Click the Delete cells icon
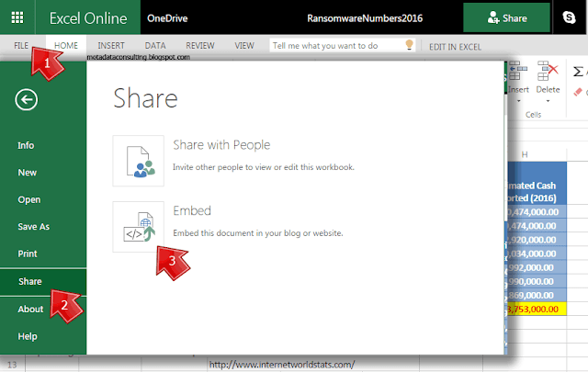Viewport: 588px width, 372px height. pos(548,71)
